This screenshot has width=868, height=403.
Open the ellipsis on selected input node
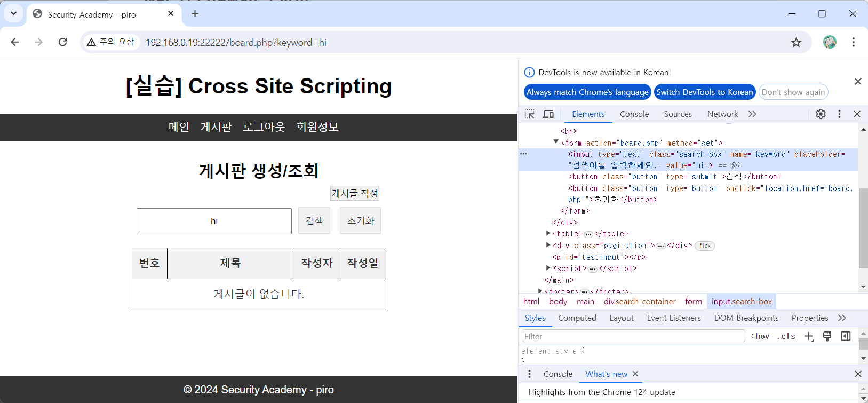click(x=523, y=154)
